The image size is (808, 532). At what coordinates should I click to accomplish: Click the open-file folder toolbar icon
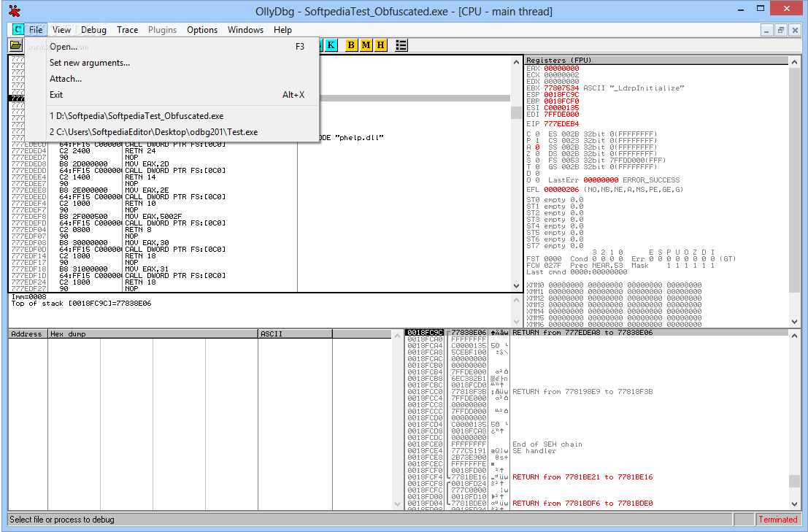(16, 45)
